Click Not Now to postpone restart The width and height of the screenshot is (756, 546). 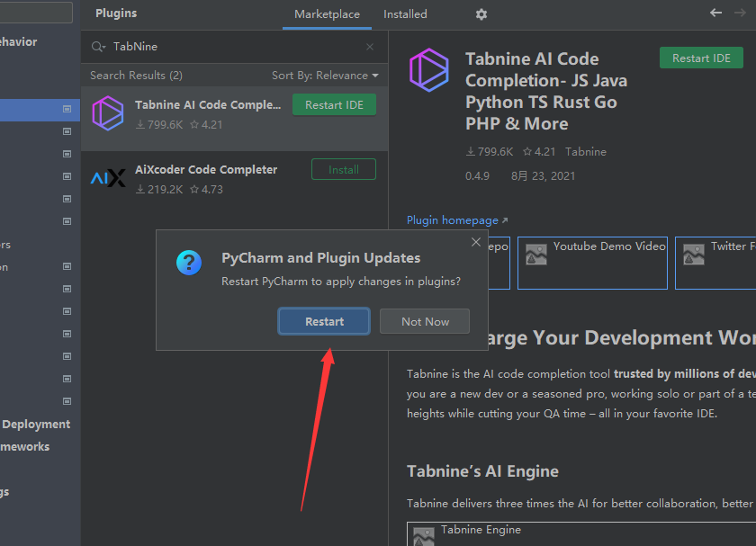(x=425, y=321)
